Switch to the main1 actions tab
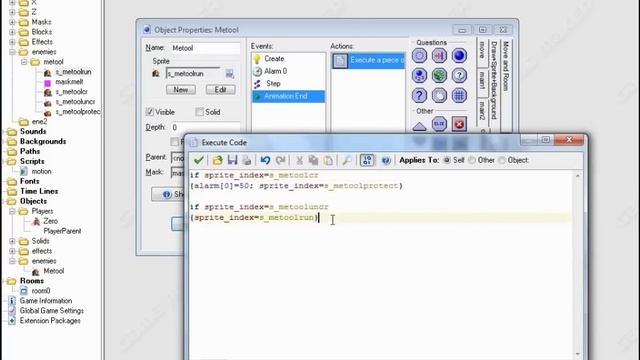 [x=482, y=82]
